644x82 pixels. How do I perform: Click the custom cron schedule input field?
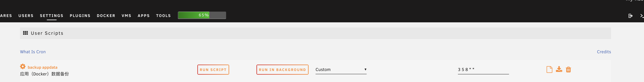click(483, 70)
